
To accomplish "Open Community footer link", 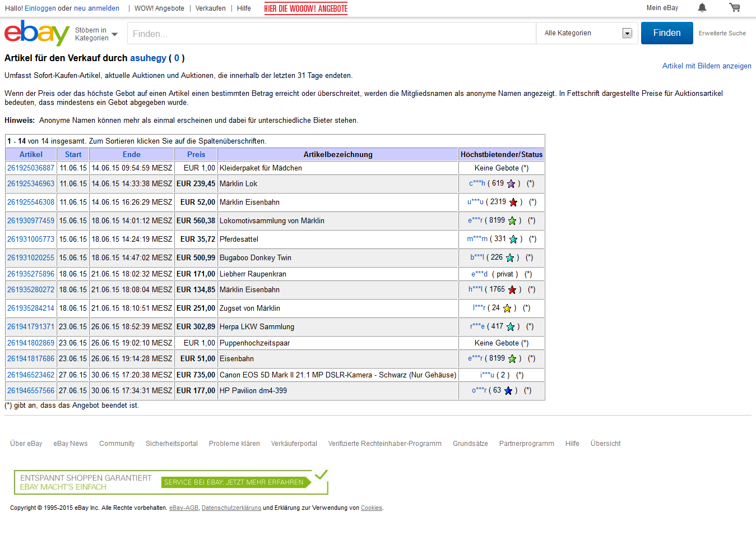I will 117,444.
